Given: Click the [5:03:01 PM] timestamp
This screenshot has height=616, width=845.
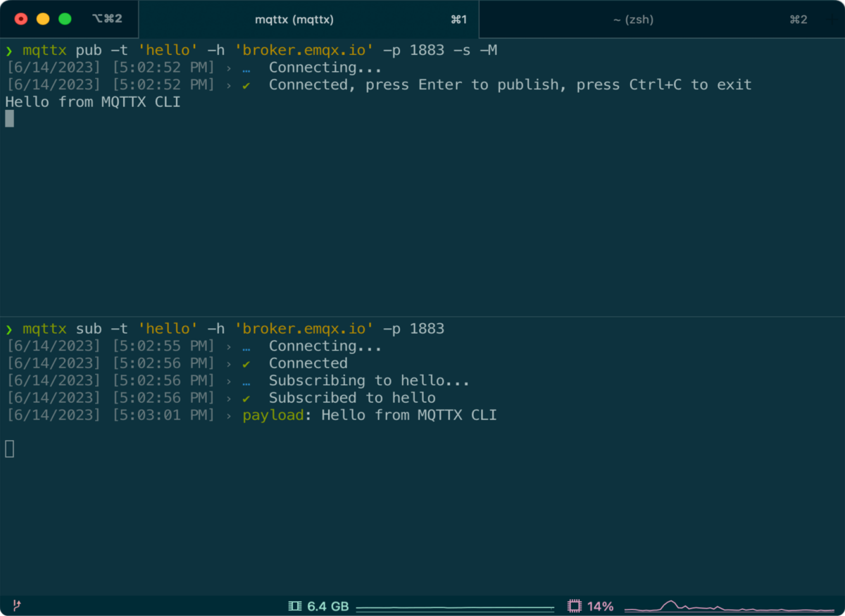Looking at the screenshot, I should (x=163, y=415).
